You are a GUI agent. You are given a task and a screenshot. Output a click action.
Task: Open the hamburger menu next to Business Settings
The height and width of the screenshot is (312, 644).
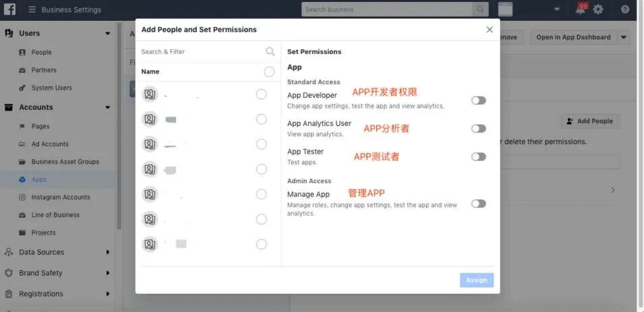tap(32, 9)
